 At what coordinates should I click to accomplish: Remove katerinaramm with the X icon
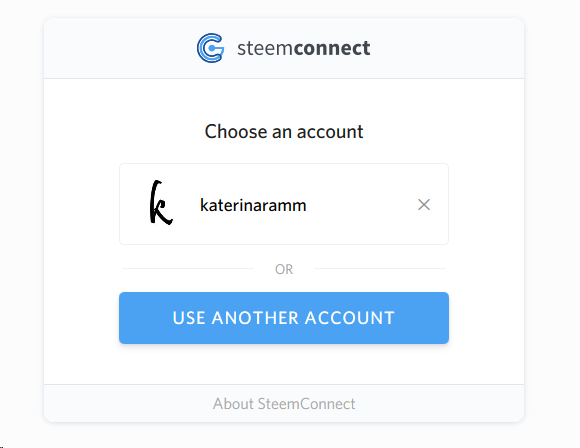424,205
